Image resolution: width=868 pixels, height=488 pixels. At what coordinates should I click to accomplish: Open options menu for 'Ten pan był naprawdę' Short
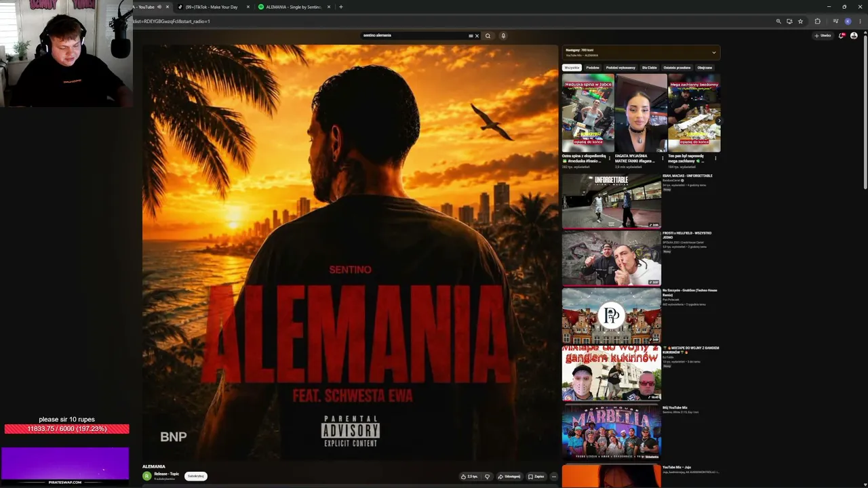coord(715,158)
